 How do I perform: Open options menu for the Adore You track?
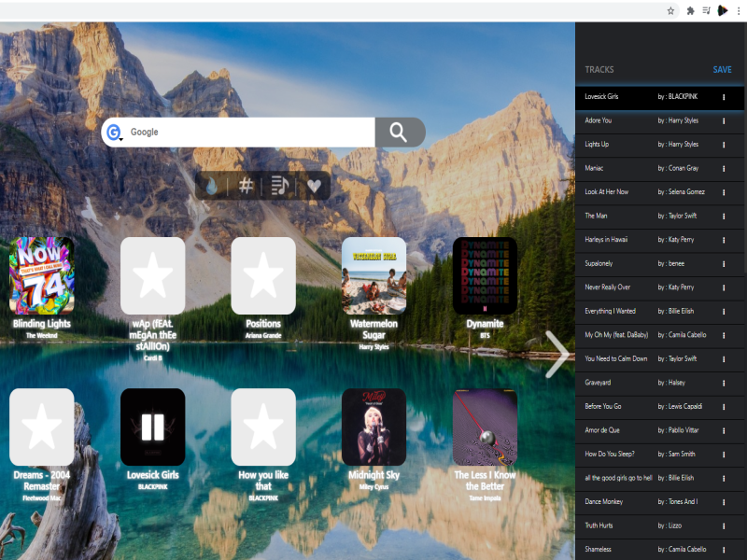[x=724, y=120]
